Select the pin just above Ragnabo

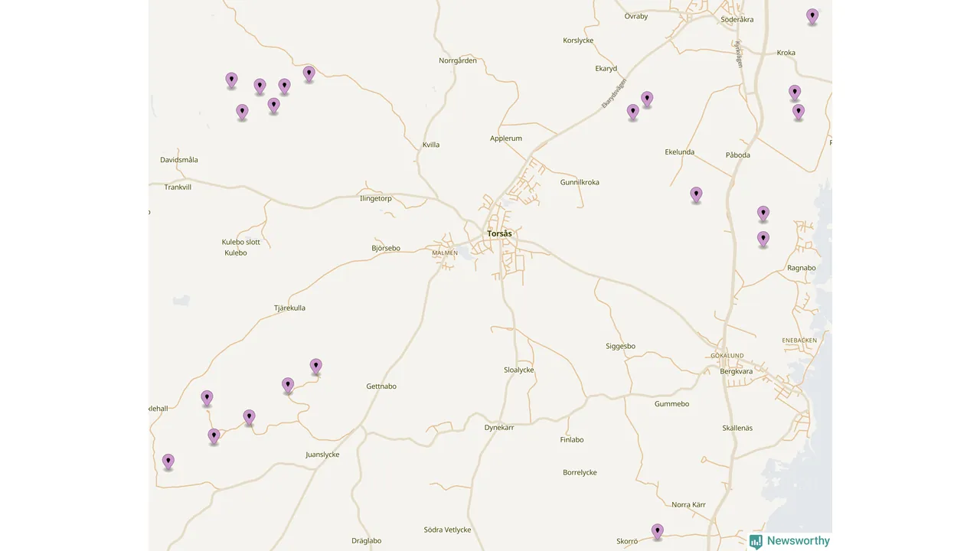pyautogui.click(x=763, y=239)
